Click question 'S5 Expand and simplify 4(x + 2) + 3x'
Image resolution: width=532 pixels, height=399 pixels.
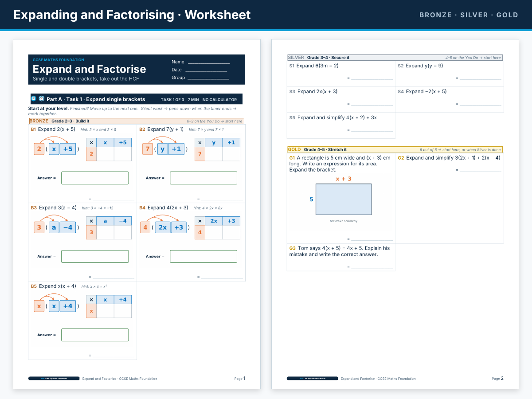(333, 117)
